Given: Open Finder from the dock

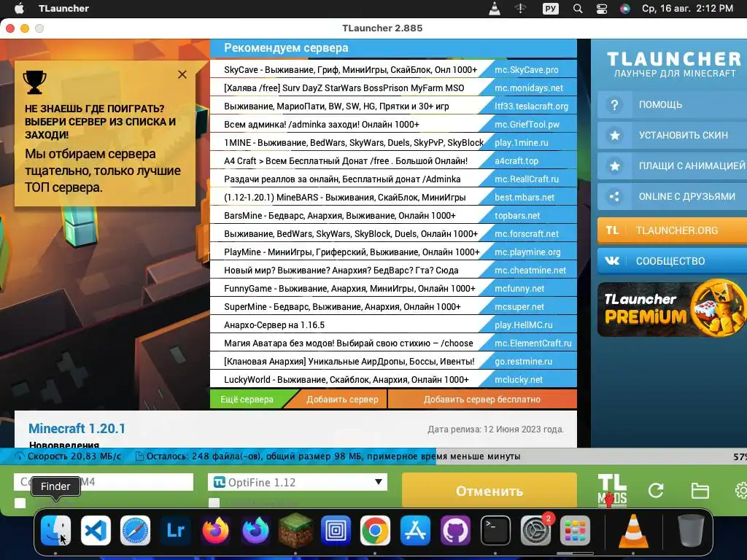Looking at the screenshot, I should click(55, 530).
